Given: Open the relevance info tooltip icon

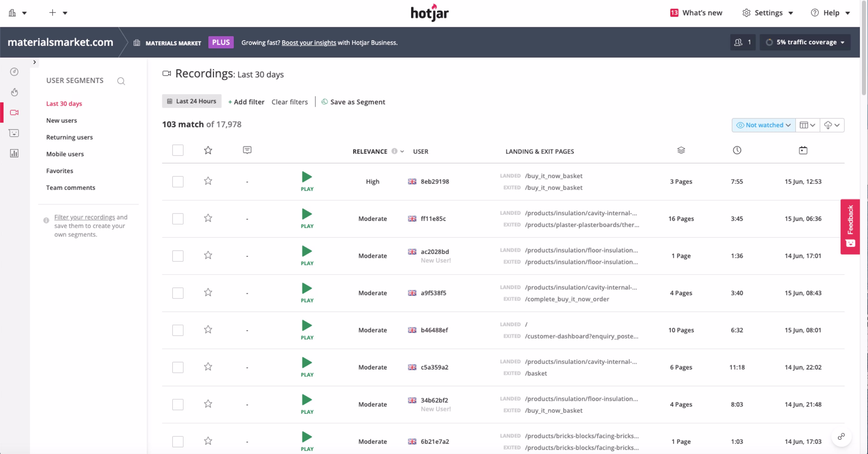Looking at the screenshot, I should point(395,151).
